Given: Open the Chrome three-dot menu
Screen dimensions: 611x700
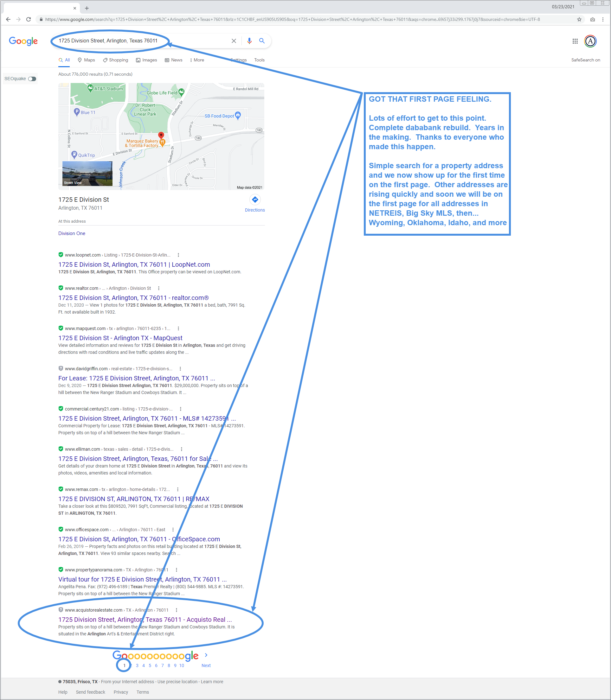Looking at the screenshot, I should tap(603, 19).
